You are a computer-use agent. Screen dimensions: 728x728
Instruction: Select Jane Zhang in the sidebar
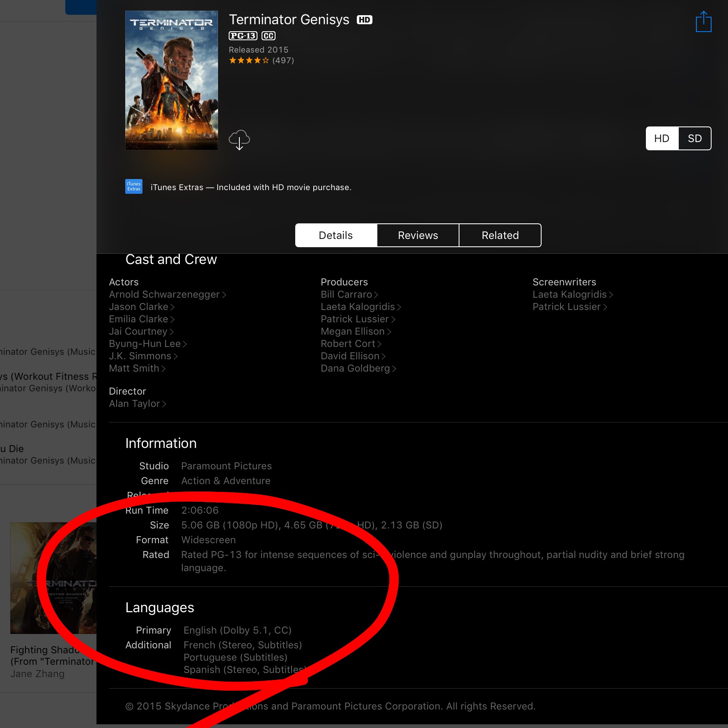click(x=37, y=673)
